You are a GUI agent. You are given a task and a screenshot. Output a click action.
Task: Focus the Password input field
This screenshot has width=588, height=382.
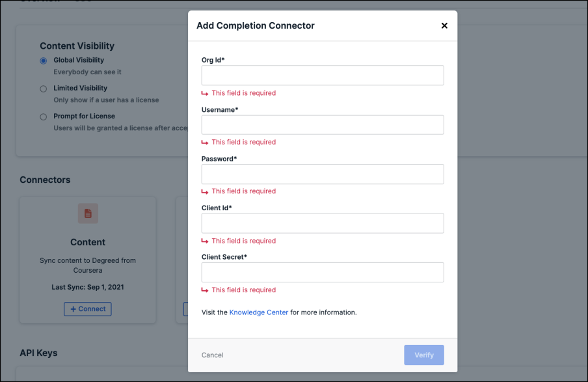click(x=323, y=174)
